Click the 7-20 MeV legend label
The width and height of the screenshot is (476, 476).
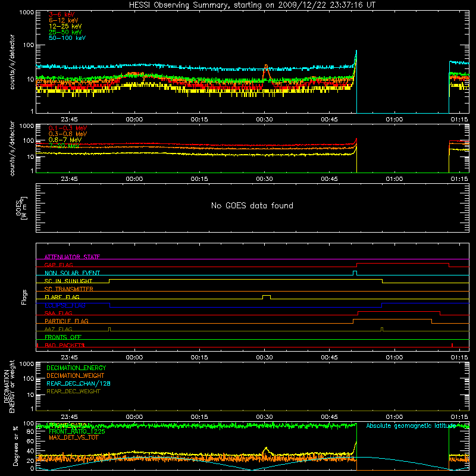(64, 146)
